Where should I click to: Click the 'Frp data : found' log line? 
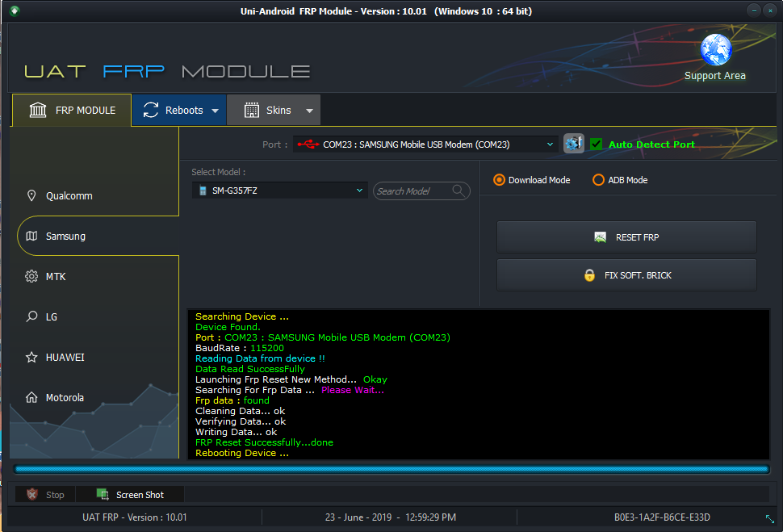pos(232,400)
